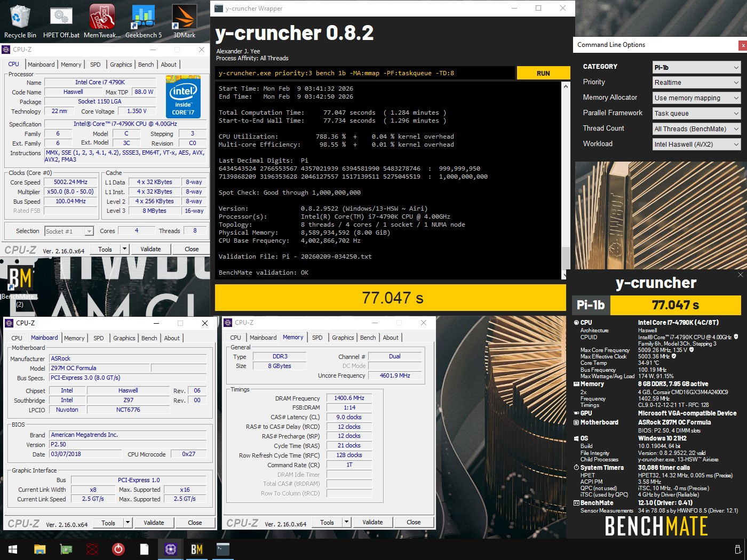
Task: Click the Core Speed value 5002.24 MHz
Action: click(70, 182)
